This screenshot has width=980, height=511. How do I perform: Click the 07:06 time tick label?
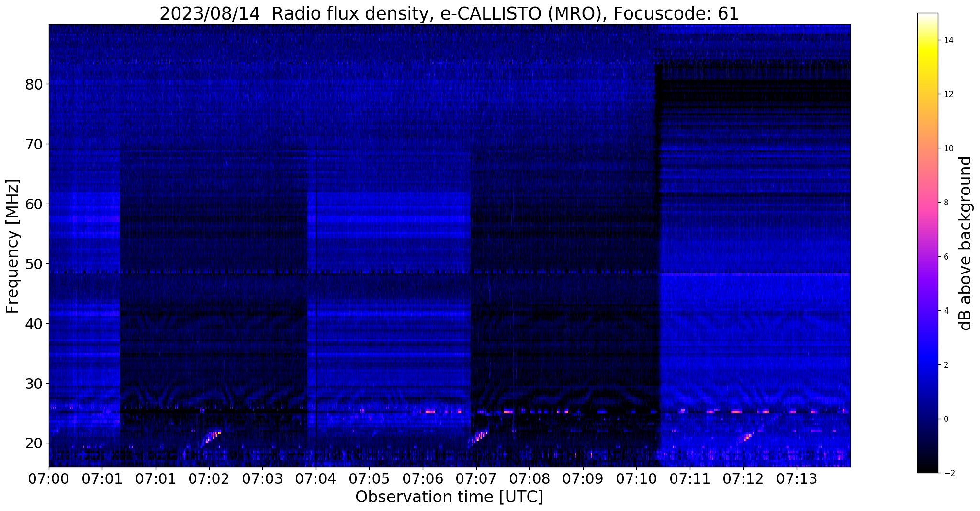(x=423, y=479)
